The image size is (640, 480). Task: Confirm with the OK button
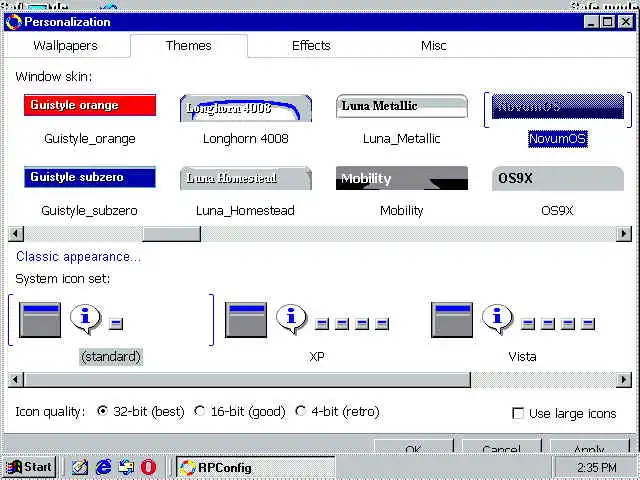413,446
